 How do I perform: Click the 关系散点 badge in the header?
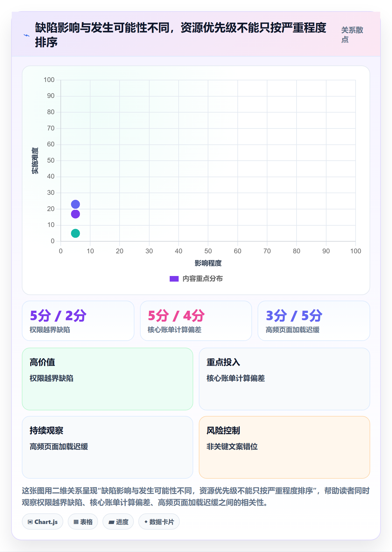coord(352,35)
